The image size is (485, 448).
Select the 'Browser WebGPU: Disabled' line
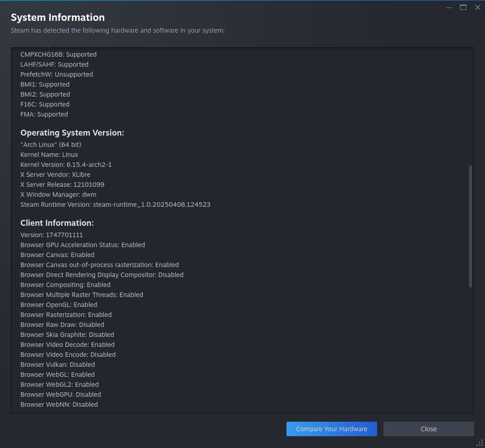tap(61, 394)
